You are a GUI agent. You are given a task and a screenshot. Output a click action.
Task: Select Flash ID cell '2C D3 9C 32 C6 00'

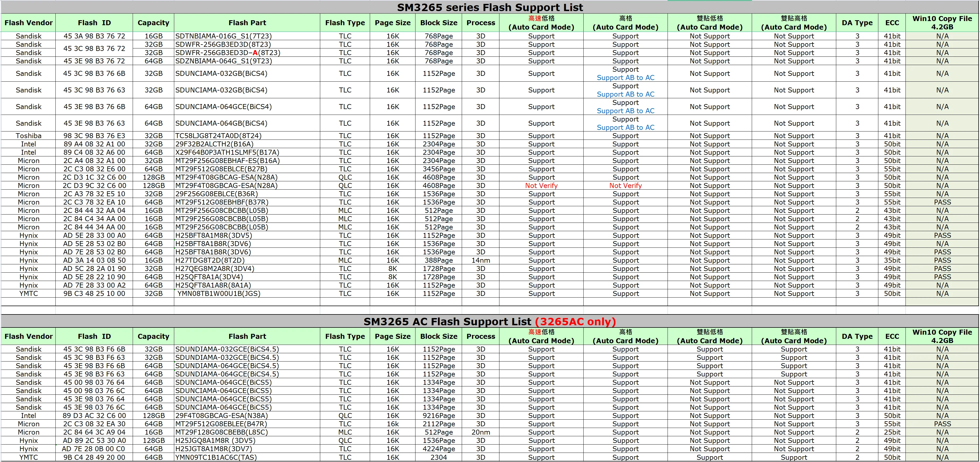point(94,186)
